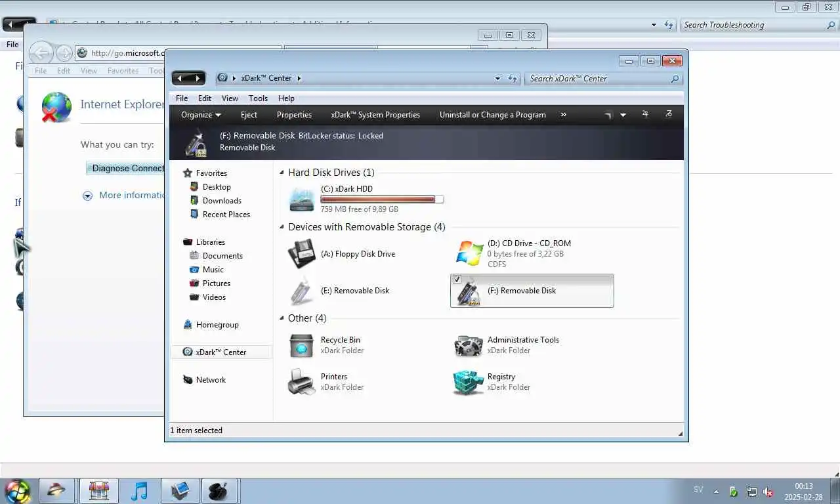The width and height of the screenshot is (840, 504).
Task: Click the Search Troubleshooting field
Action: point(758,25)
